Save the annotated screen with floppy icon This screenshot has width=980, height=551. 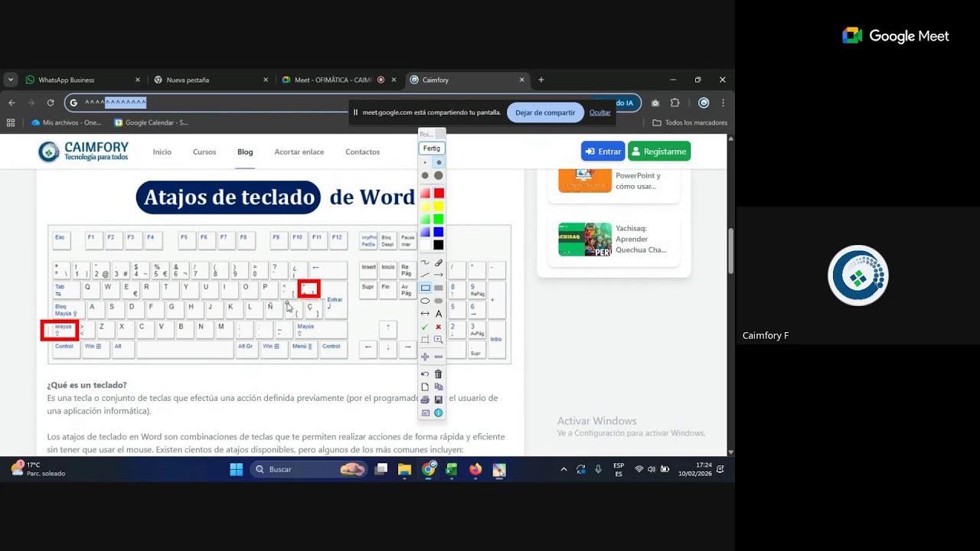point(439,399)
